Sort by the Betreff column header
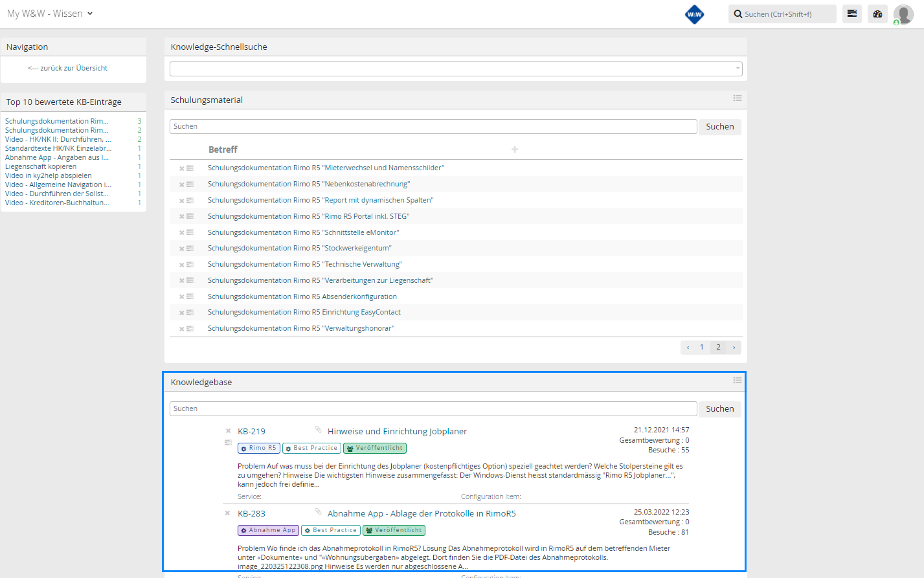This screenshot has width=924, height=578. (223, 150)
